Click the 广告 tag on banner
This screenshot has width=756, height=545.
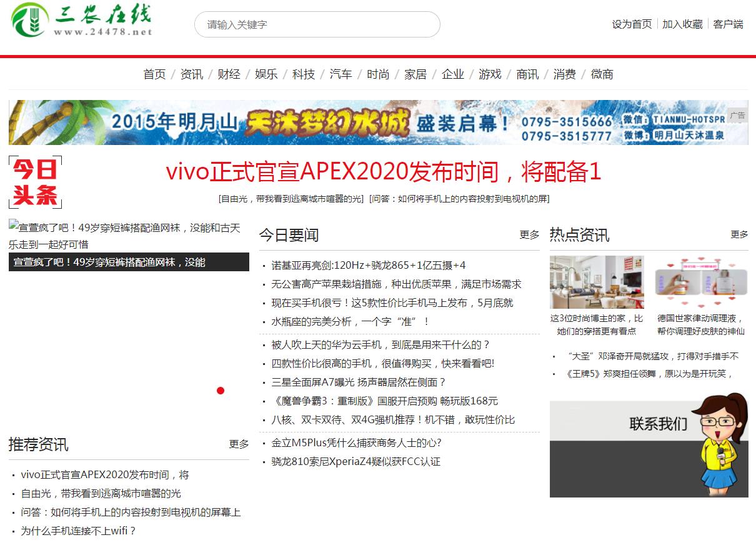[x=738, y=116]
